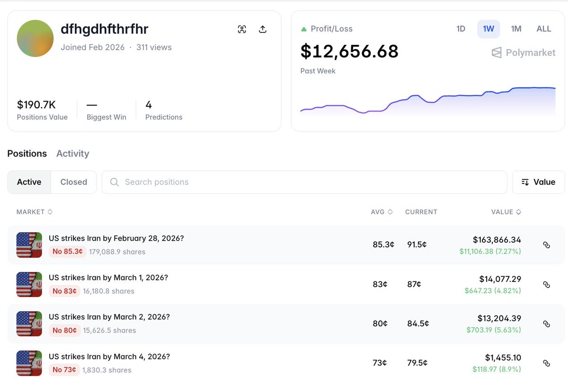The height and width of the screenshot is (392, 568).
Task: Select the 1M profit/loss range
Action: coord(516,29)
